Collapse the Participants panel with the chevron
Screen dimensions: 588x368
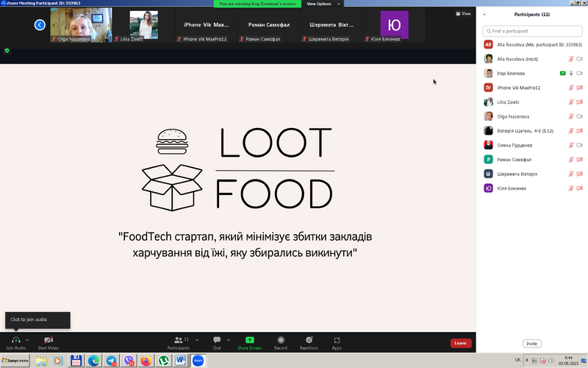pos(484,15)
